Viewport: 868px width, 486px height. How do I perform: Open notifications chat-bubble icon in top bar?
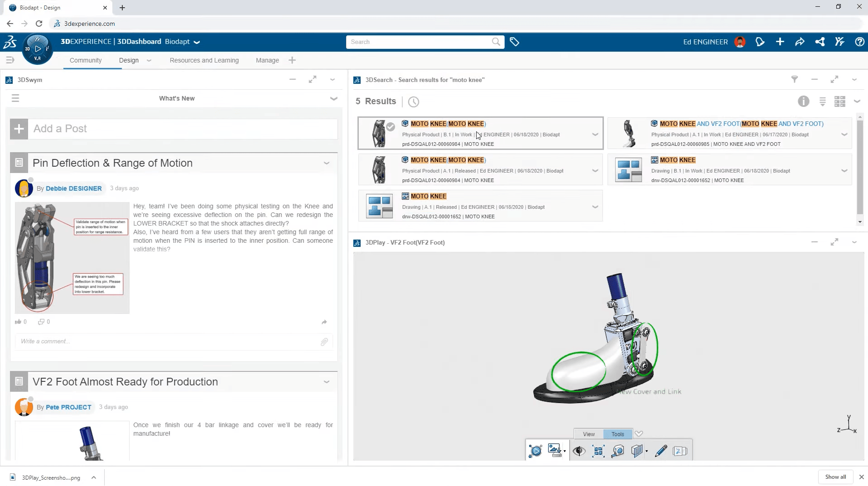point(760,42)
